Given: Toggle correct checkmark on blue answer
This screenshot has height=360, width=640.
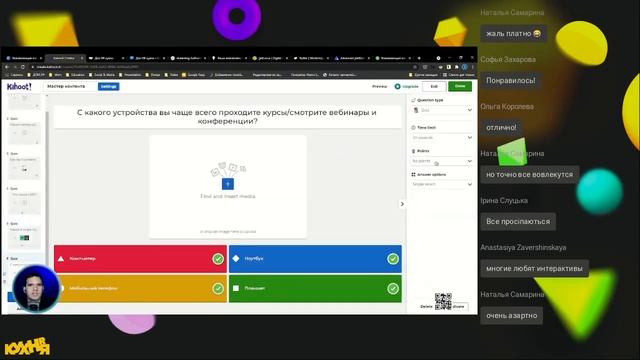Looking at the screenshot, I should point(393,259).
